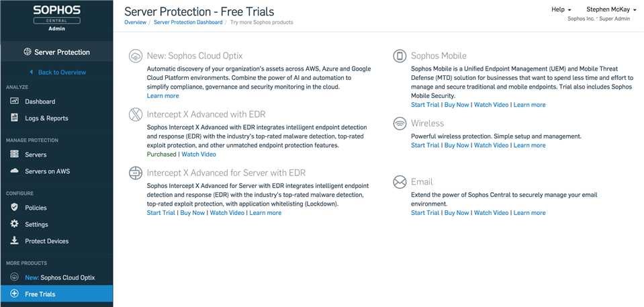Open Policies via the shield icon

(14, 208)
